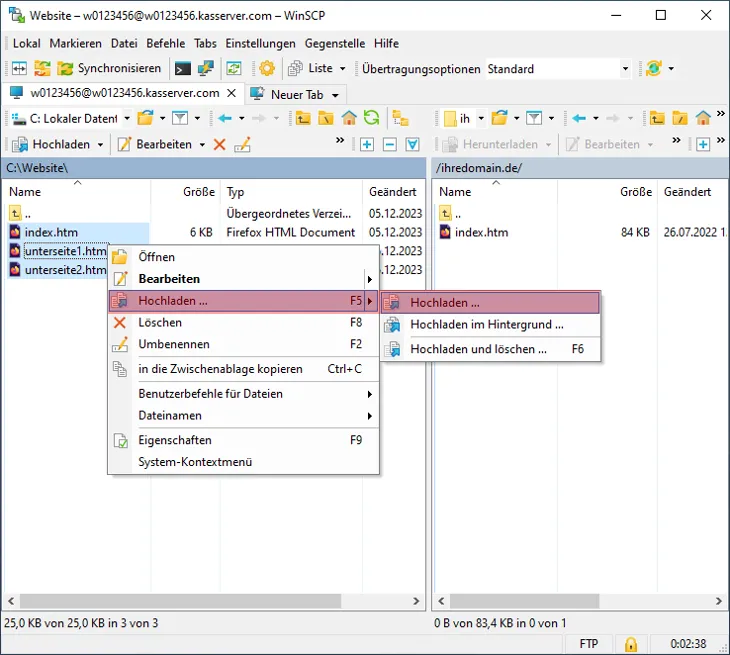Select Hochladen im Hintergrund ... option
730x655 pixels.
tap(490, 324)
